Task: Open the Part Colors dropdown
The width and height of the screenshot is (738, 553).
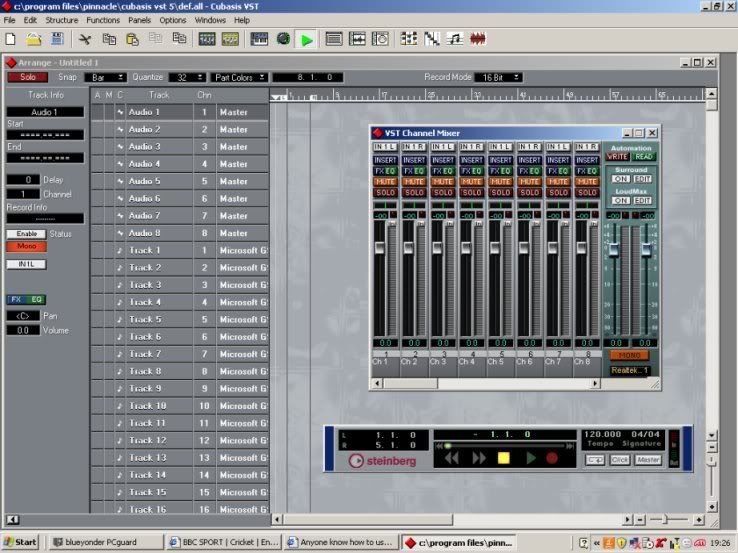Action: click(239, 78)
